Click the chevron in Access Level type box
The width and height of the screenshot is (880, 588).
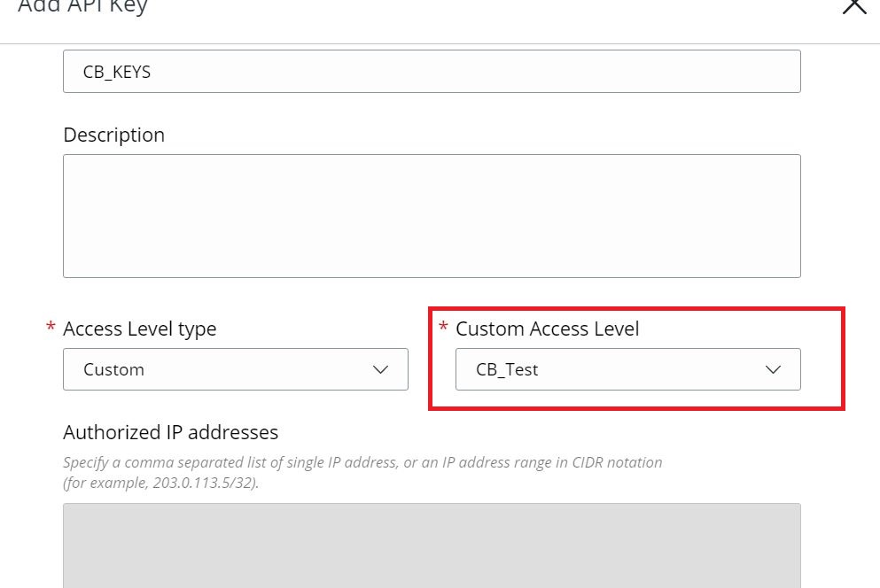click(x=381, y=369)
